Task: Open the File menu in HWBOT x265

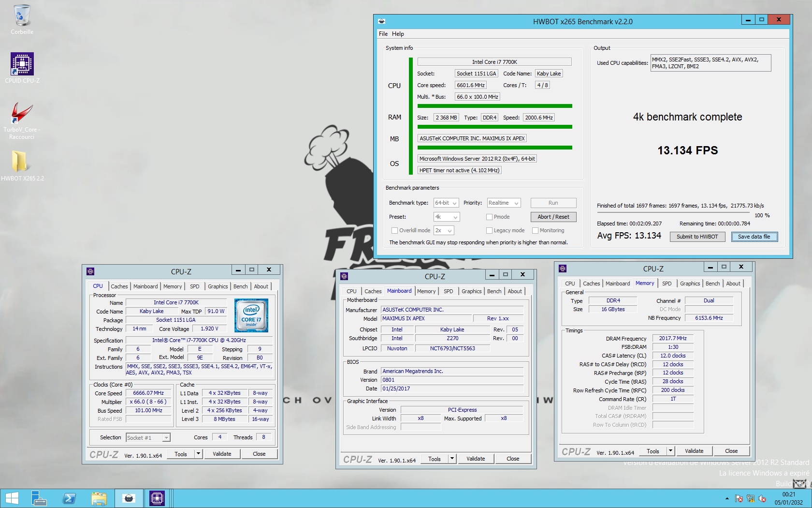Action: (x=383, y=34)
